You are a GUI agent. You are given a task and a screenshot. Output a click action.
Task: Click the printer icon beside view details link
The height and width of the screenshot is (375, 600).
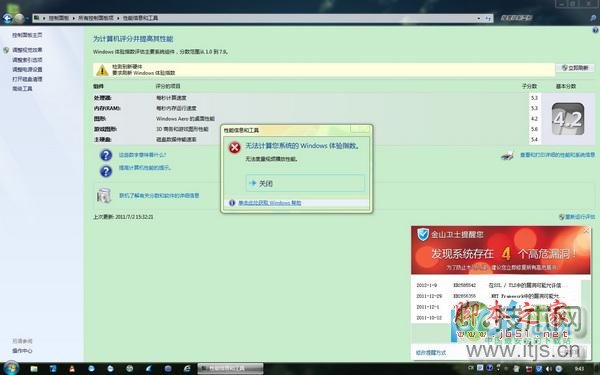(507, 156)
